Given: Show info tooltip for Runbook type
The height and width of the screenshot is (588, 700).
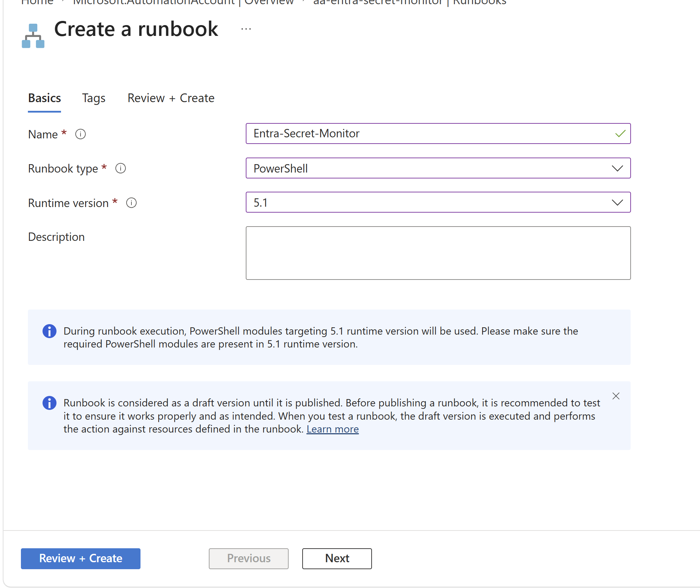Looking at the screenshot, I should click(121, 168).
